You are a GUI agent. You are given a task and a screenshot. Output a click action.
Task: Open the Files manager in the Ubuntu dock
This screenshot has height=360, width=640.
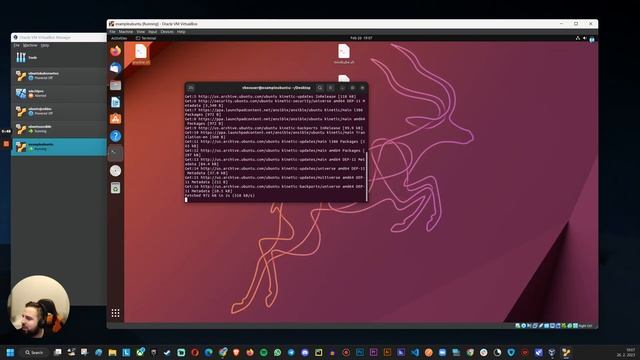pos(116,85)
